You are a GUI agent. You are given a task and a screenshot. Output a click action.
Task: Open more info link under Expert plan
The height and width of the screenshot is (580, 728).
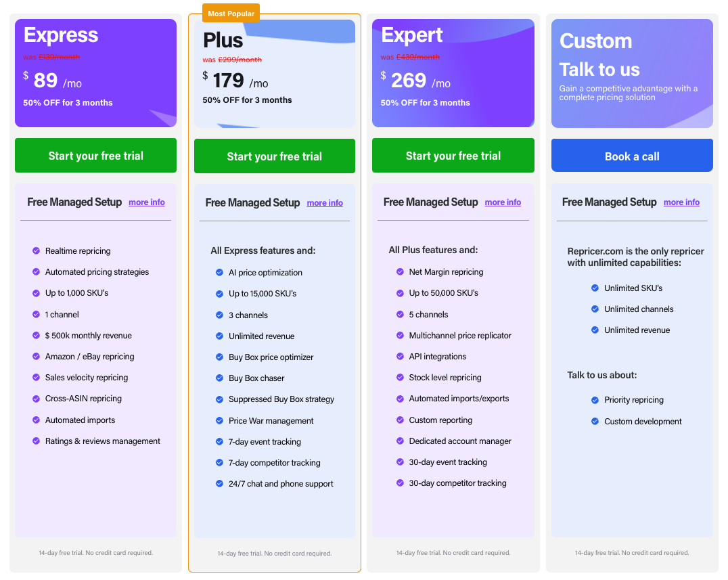[503, 202]
